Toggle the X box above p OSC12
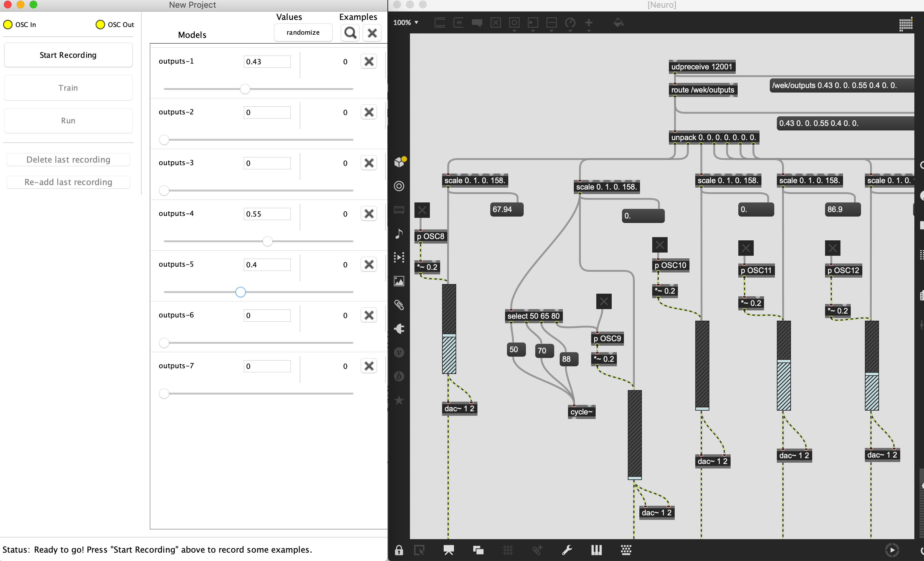Screen dimensions: 924x561 pos(832,248)
